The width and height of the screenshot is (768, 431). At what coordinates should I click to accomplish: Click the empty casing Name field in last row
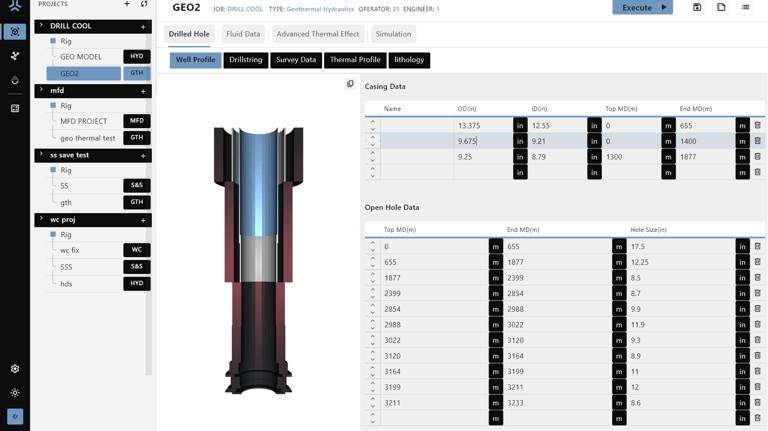pos(417,172)
